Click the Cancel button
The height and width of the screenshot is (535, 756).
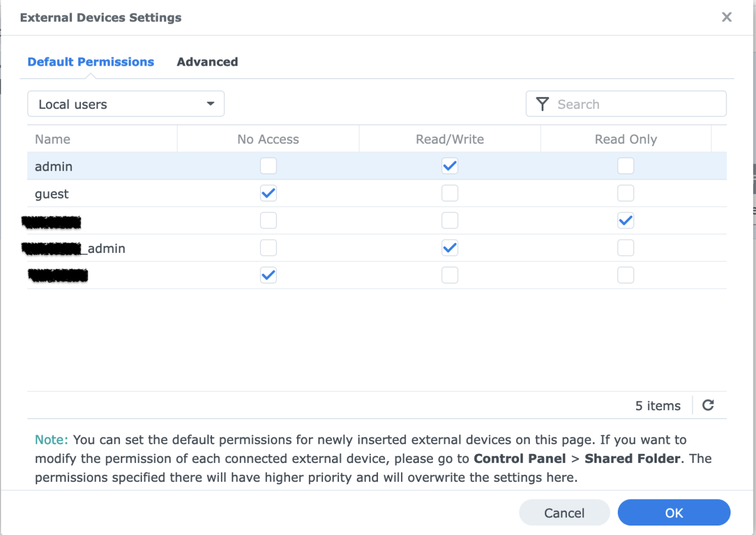pos(564,513)
